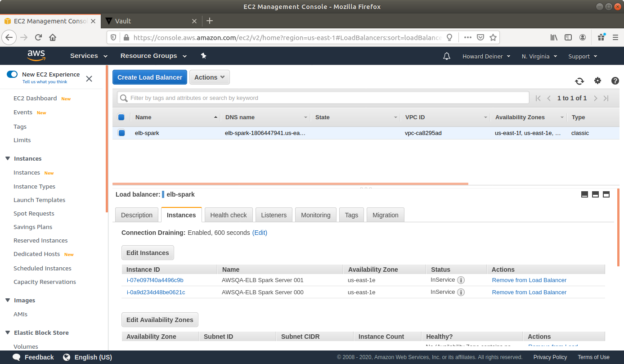624x364 pixels.
Task: Minimize the details pane with first layout icon
Action: 585,194
